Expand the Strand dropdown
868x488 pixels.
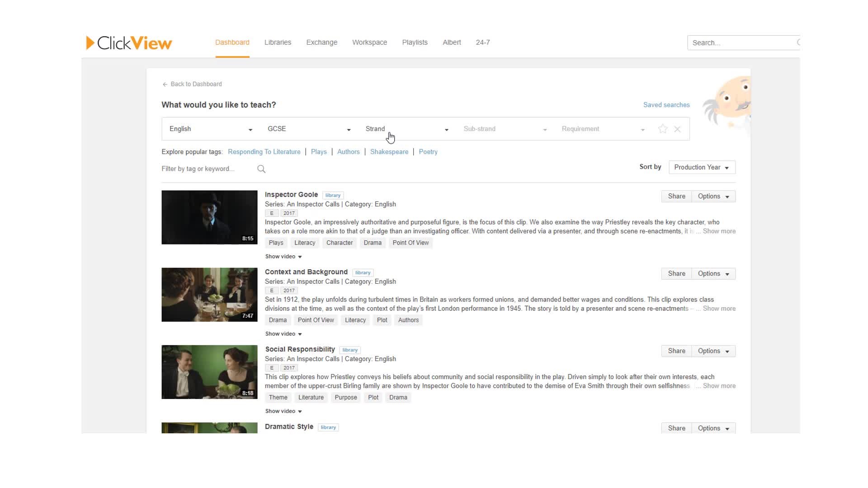tap(407, 129)
